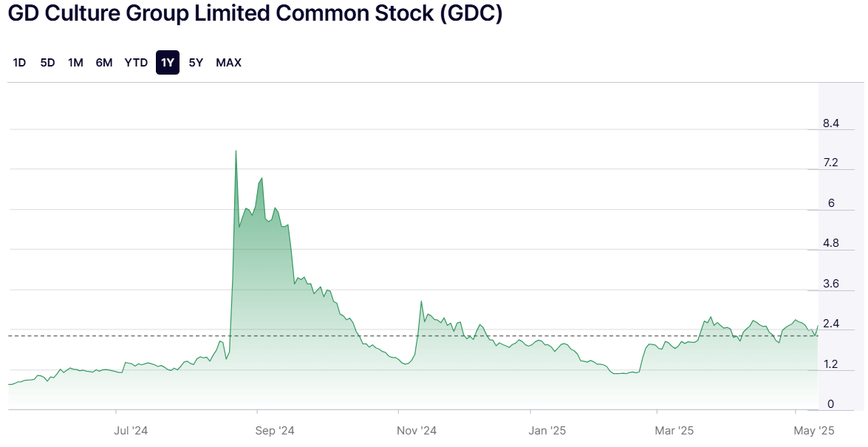
Task: Click the 4.8 price axis label
Action: (831, 243)
